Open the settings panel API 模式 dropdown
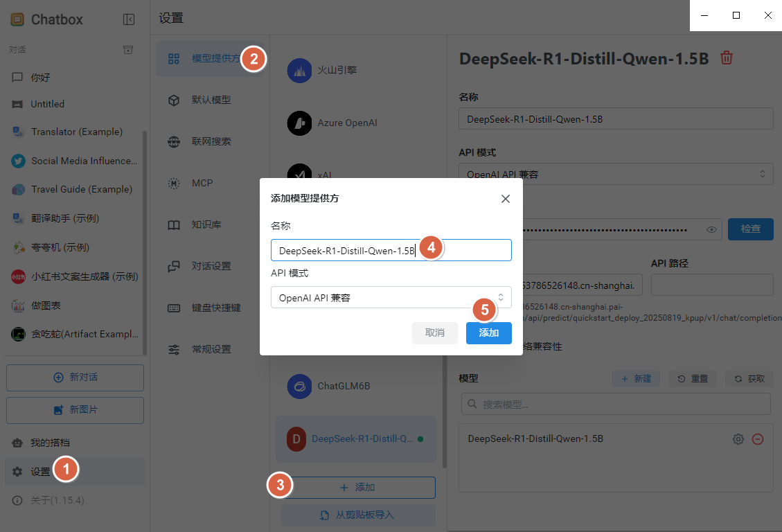Screen dimensions: 782x532 (616, 174)
